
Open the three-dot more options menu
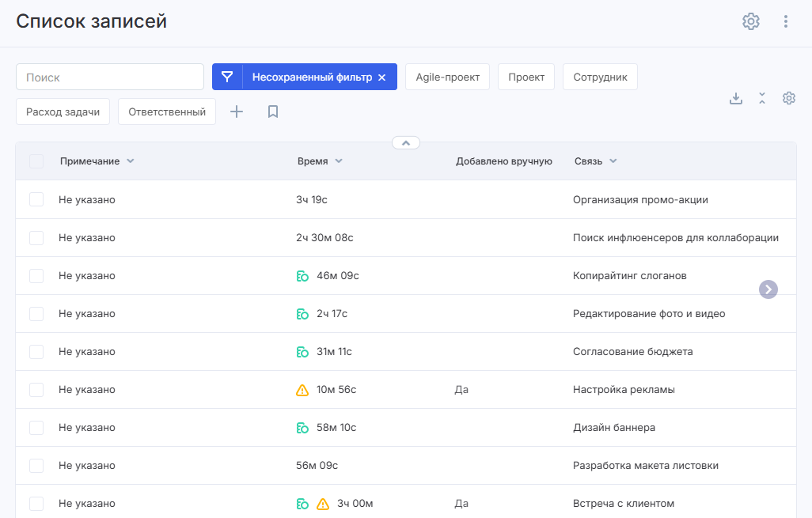785,21
